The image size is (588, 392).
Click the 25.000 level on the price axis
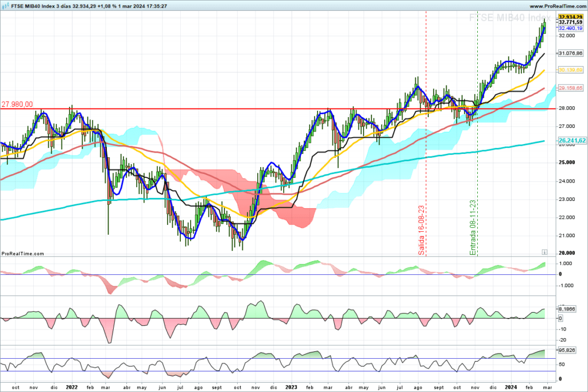click(x=567, y=162)
